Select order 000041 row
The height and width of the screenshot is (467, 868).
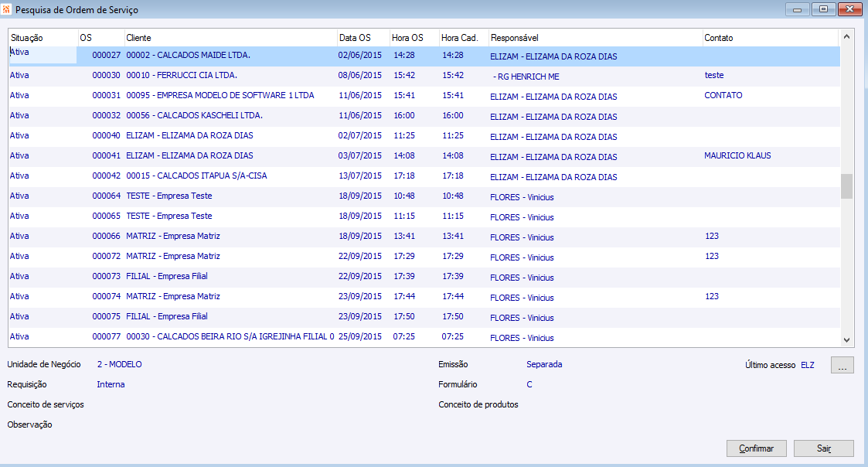(x=424, y=156)
